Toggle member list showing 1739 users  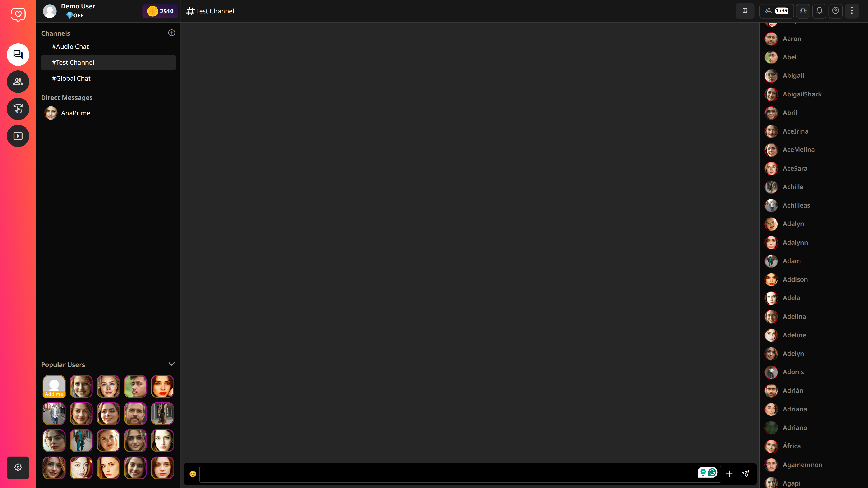coord(776,11)
